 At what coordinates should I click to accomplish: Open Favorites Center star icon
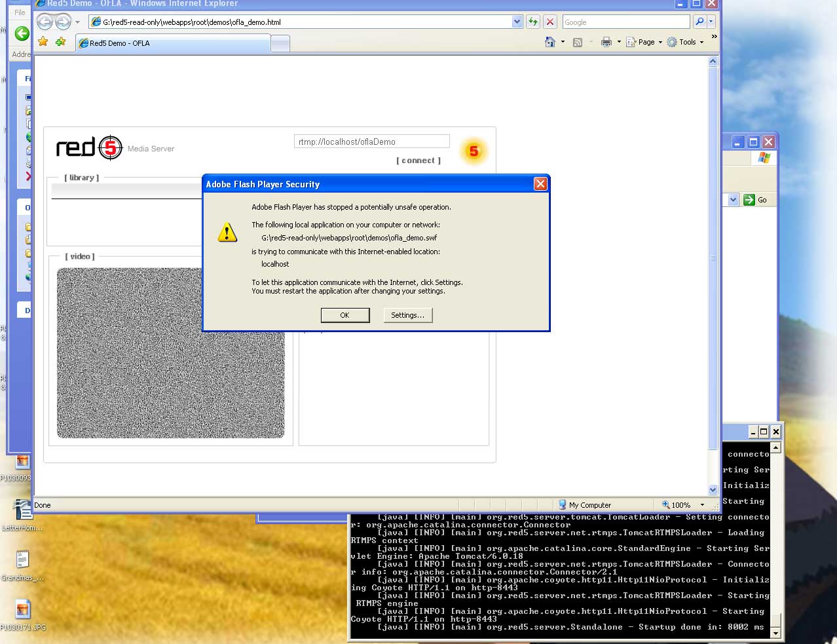(x=43, y=42)
